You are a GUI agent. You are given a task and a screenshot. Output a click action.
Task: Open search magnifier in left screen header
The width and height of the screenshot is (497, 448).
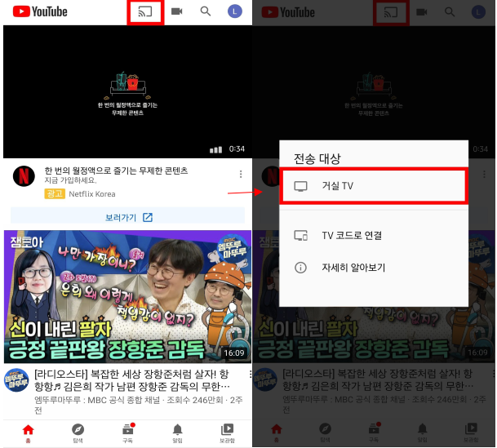[206, 11]
